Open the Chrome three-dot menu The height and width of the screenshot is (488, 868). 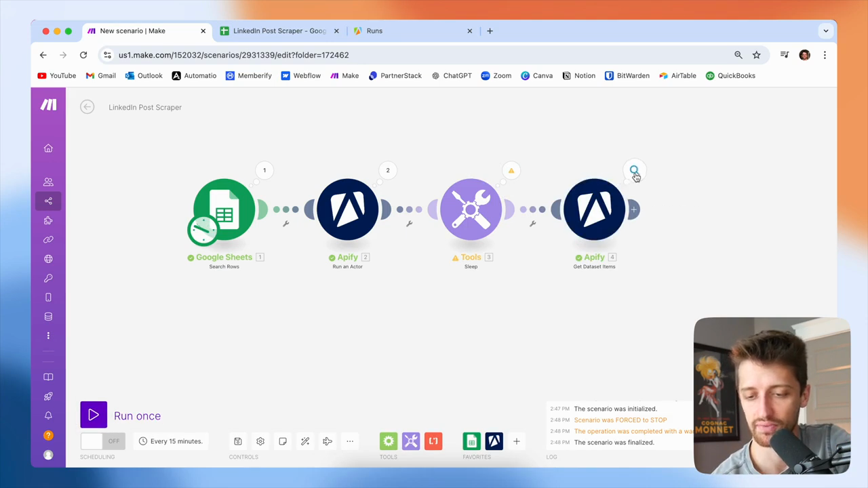point(825,55)
